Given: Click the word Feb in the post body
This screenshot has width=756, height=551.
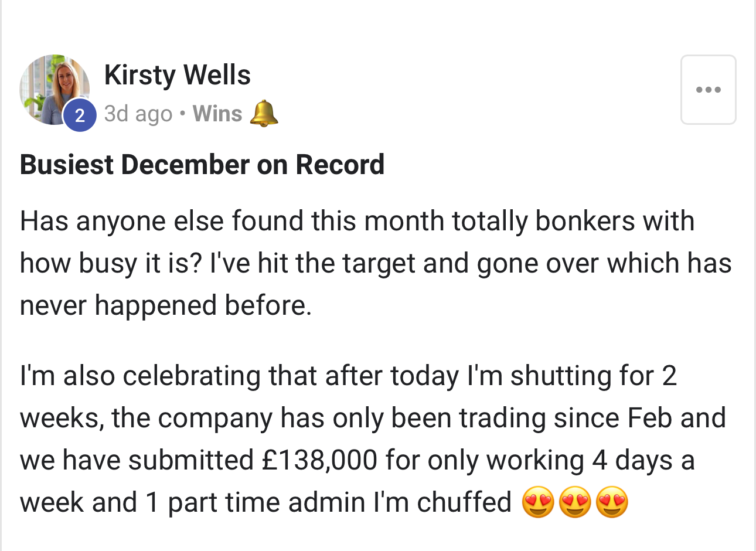Looking at the screenshot, I should click(650, 418).
